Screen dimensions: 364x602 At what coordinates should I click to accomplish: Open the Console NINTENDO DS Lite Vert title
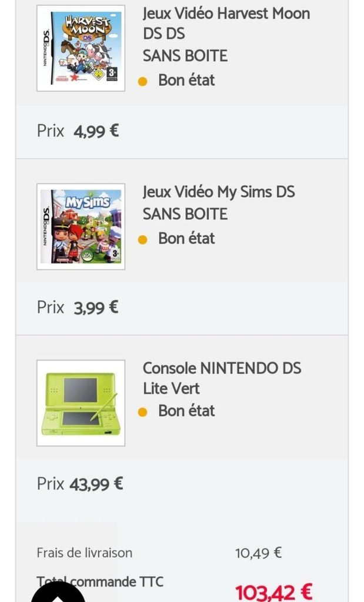[222, 378]
